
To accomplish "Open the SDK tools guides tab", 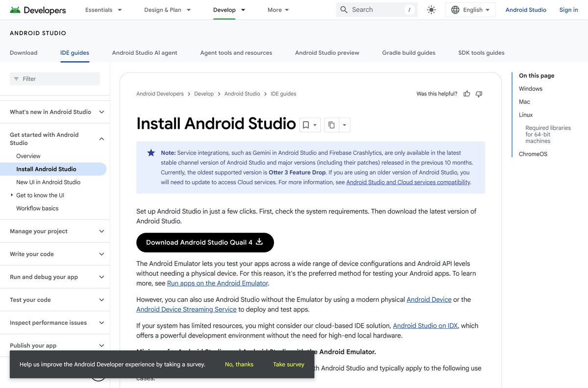I will (481, 52).
